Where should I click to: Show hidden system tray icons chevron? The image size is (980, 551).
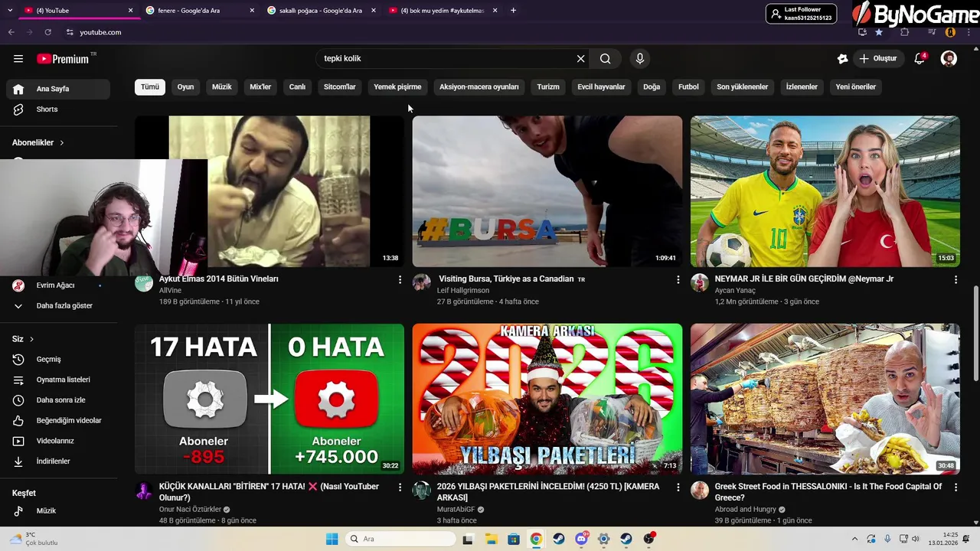point(854,539)
